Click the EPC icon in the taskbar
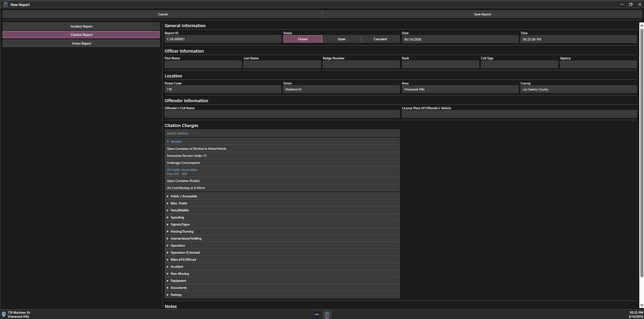644x319 pixels. pyautogui.click(x=317, y=314)
